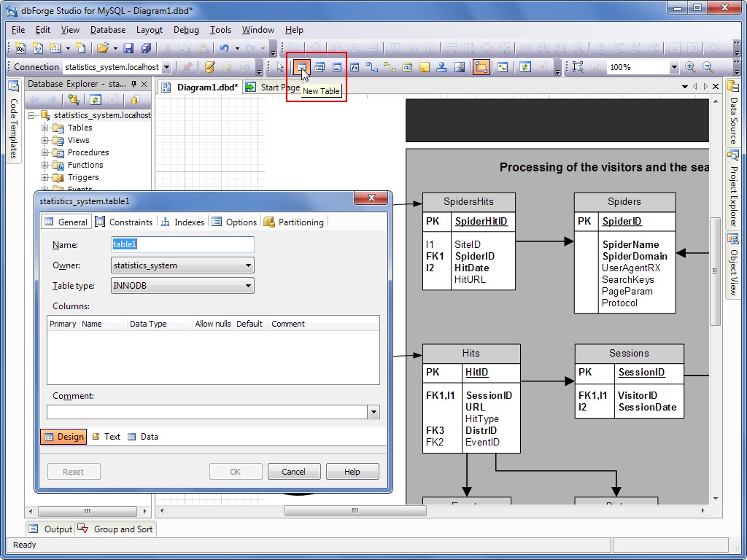Open the document tabs list arrow

pyautogui.click(x=684, y=87)
